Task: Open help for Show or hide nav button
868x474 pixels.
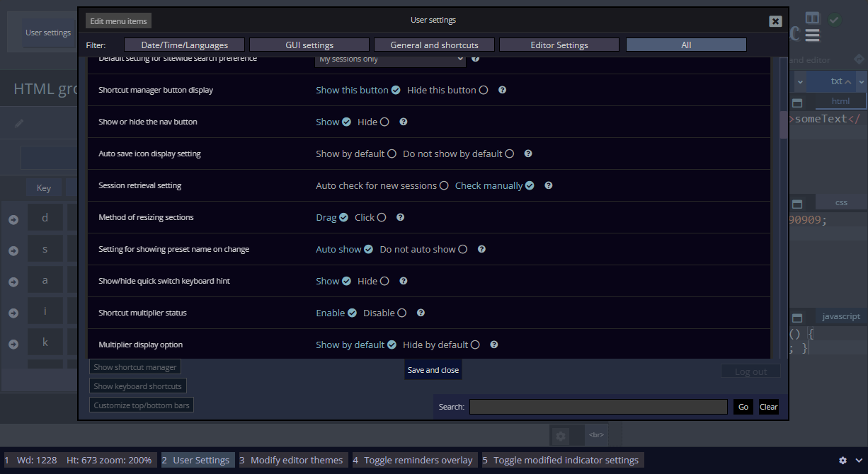Action: [404, 122]
